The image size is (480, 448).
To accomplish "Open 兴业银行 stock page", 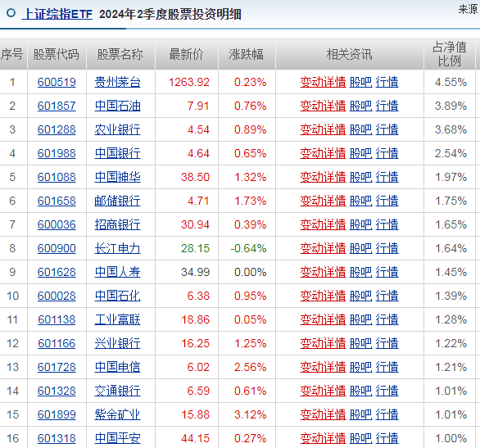I will click(118, 343).
